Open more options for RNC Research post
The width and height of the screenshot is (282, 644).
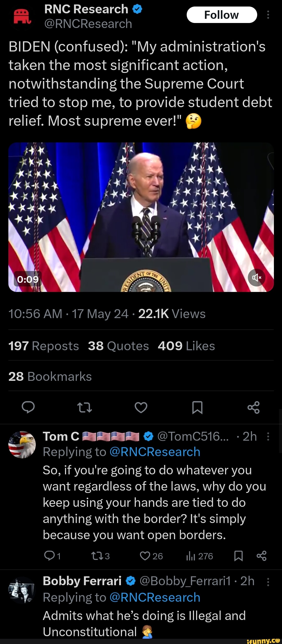(268, 15)
